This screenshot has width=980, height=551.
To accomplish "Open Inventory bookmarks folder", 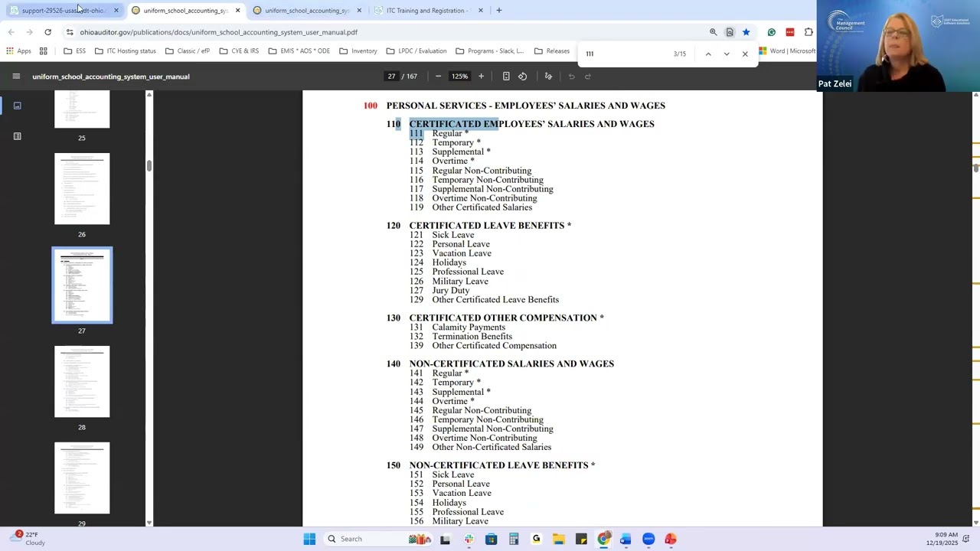I will pyautogui.click(x=358, y=51).
